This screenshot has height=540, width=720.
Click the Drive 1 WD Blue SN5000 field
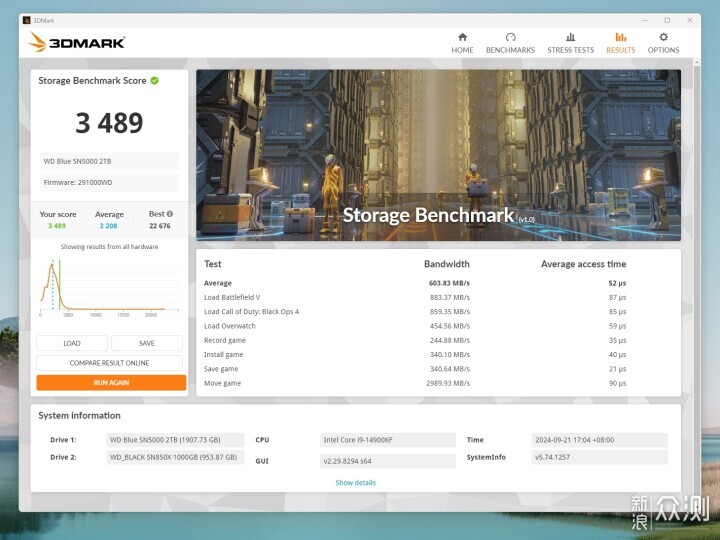175,440
